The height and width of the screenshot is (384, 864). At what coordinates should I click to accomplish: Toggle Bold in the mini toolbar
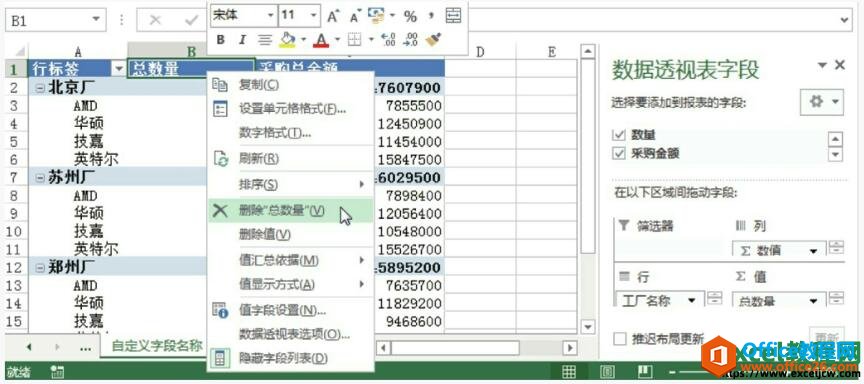(x=220, y=40)
